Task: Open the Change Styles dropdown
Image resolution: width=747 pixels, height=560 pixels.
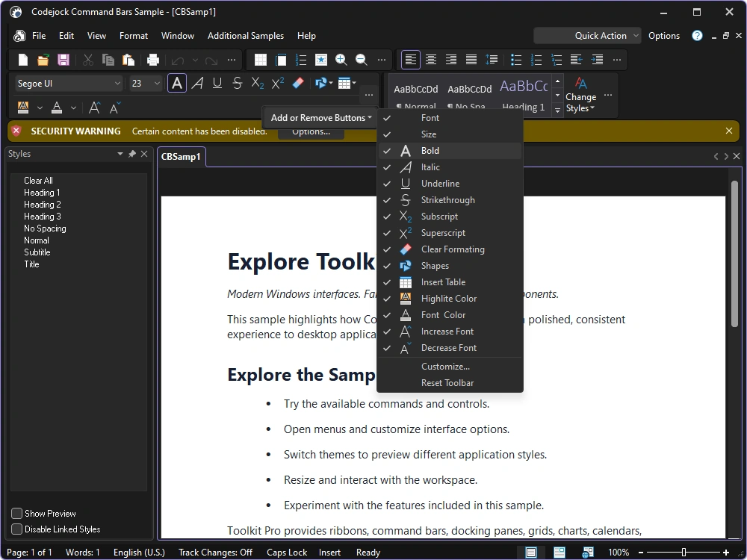Action: click(580, 96)
